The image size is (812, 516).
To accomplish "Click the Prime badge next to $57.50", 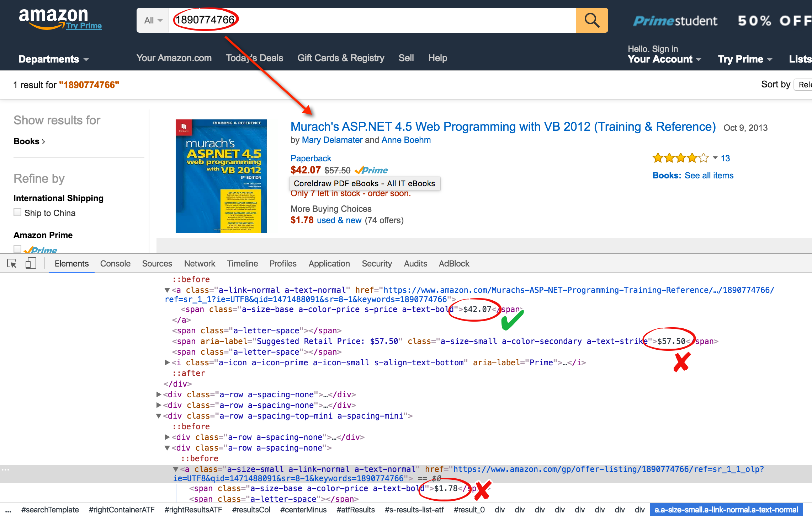I will 371,170.
